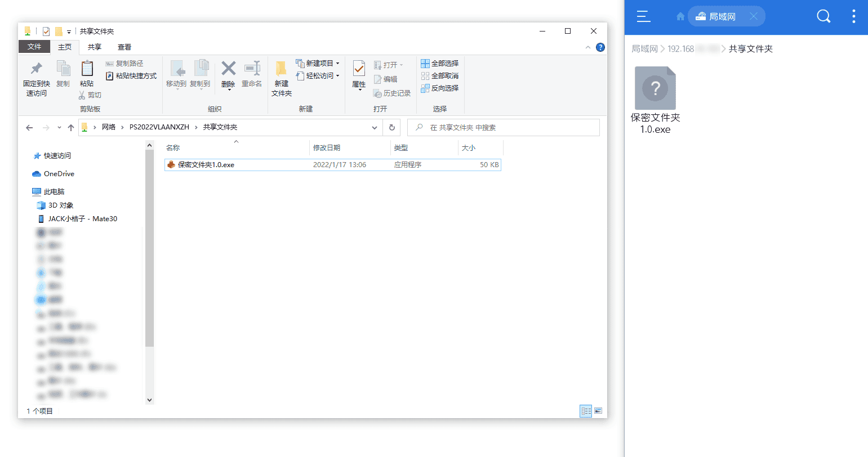Click the quick access New folder icon
This screenshot has height=457, width=868.
click(59, 32)
